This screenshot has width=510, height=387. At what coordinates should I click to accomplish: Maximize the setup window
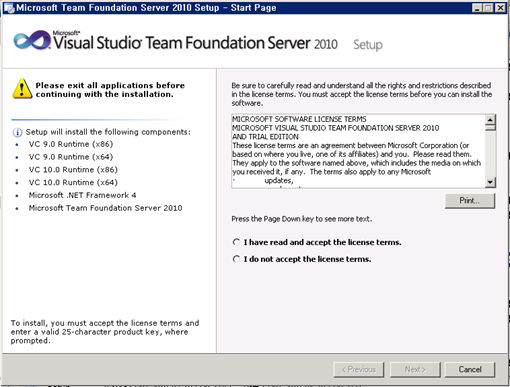click(x=488, y=8)
